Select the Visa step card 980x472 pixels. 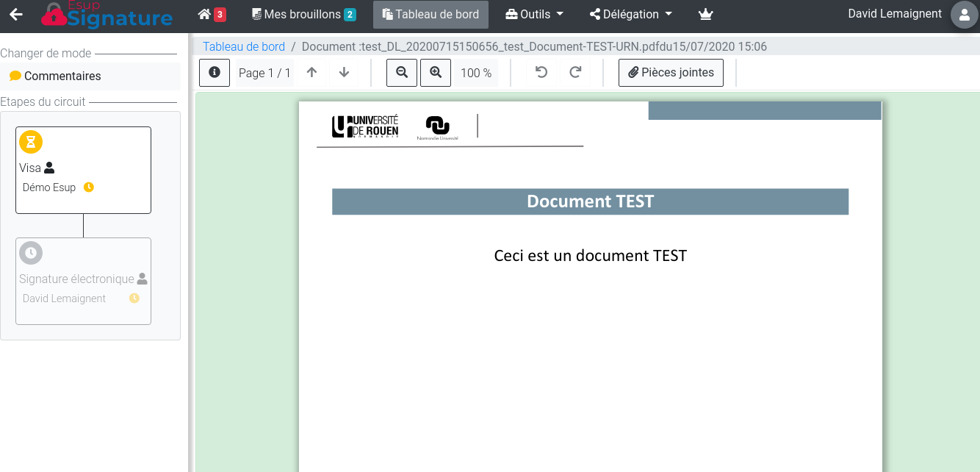click(83, 171)
